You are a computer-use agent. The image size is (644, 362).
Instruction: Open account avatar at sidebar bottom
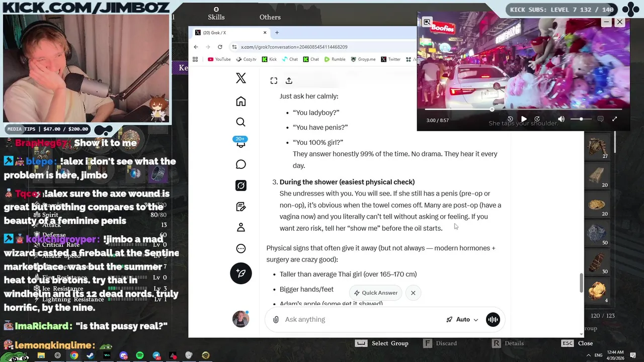(240, 319)
